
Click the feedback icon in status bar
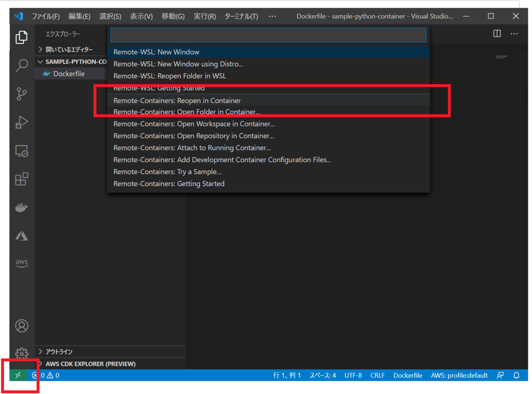(x=500, y=375)
